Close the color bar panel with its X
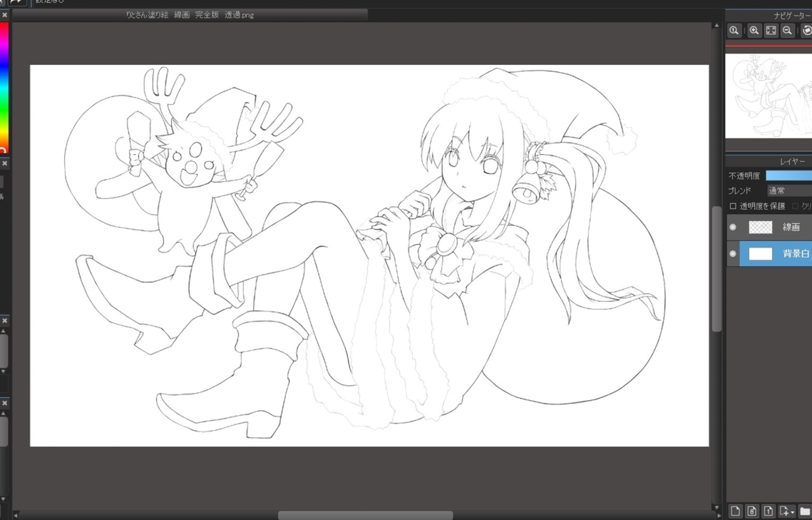The image size is (812, 520). point(4,15)
